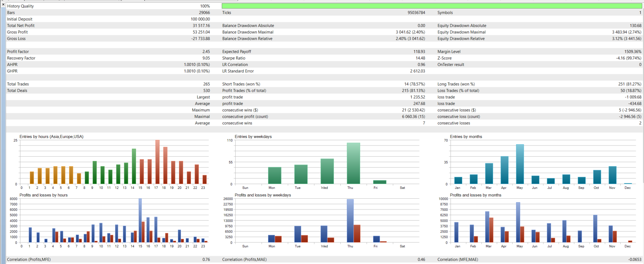Viewport: 644px width, 264px height.
Task: Click hour 17 bar in Entries by hours
Action: click(x=157, y=162)
